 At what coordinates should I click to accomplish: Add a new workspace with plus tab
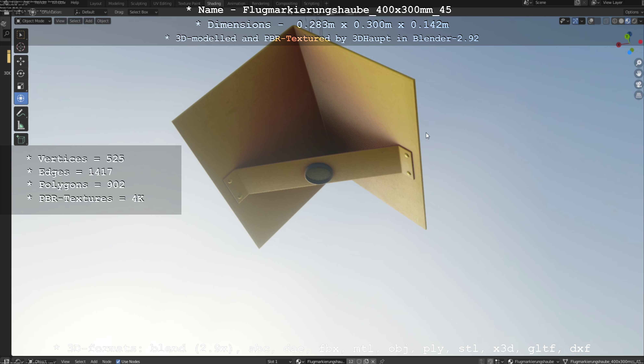click(326, 4)
